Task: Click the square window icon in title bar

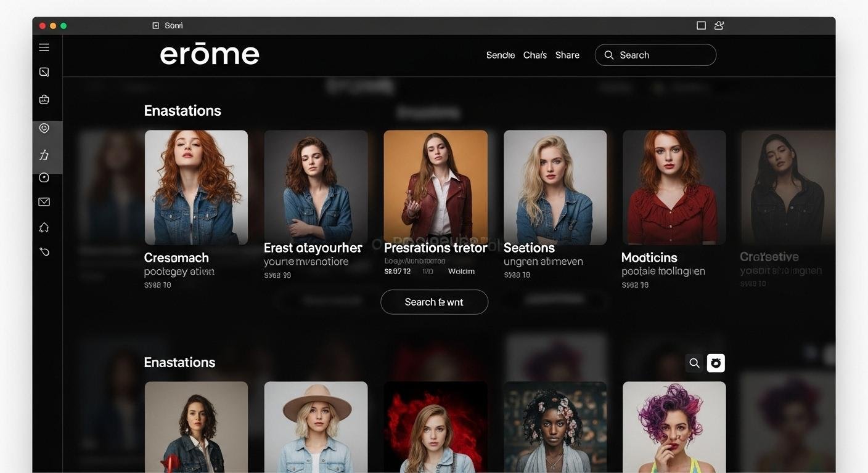Action: pos(701,25)
